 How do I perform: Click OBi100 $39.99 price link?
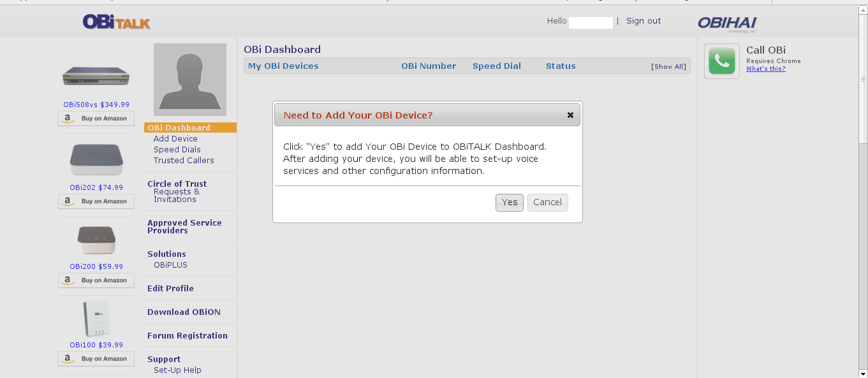pyautogui.click(x=96, y=345)
